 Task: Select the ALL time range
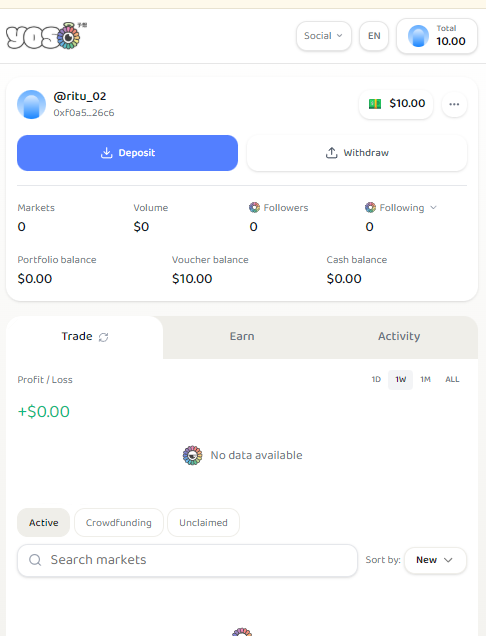click(452, 380)
